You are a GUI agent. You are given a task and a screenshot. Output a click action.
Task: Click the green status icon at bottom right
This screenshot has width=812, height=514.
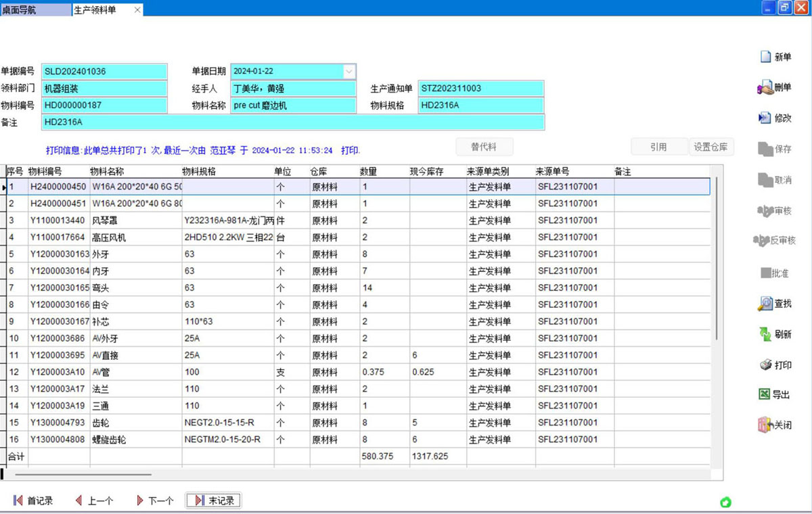pyautogui.click(x=725, y=502)
